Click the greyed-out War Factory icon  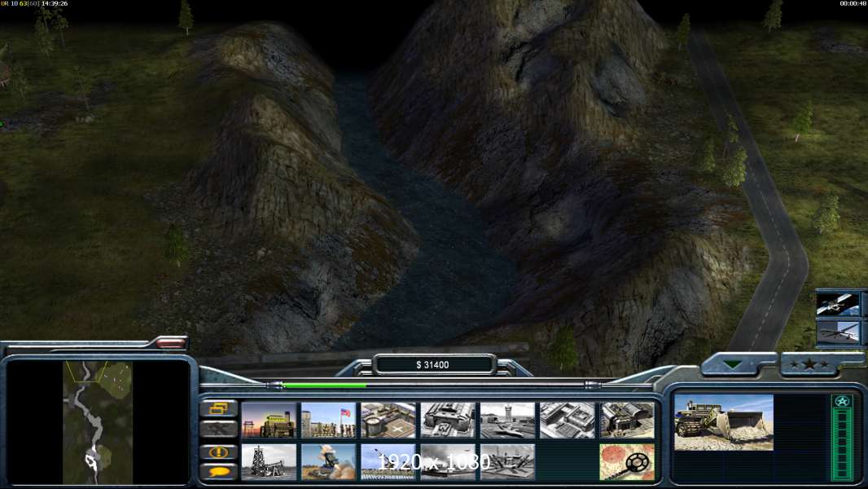coord(448,421)
